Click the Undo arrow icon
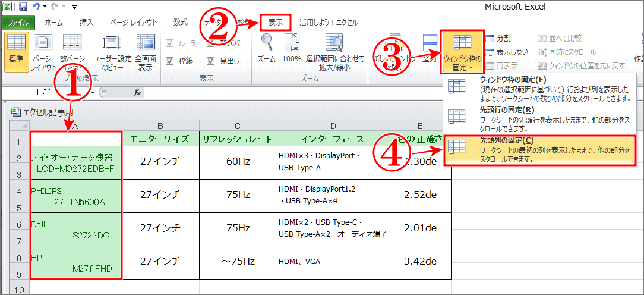Viewport: 644px width, 295px height. [x=35, y=7]
